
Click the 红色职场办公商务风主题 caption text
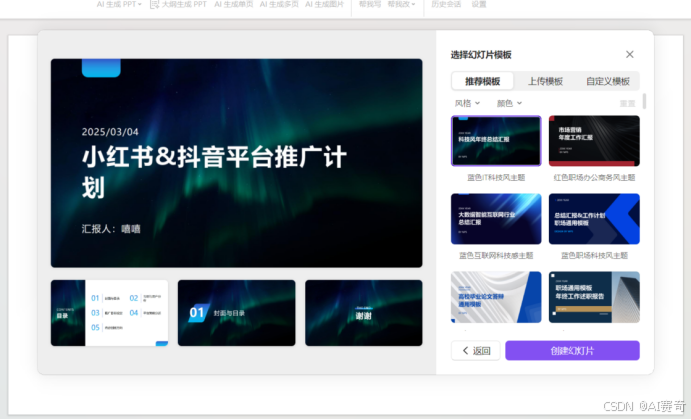click(594, 178)
